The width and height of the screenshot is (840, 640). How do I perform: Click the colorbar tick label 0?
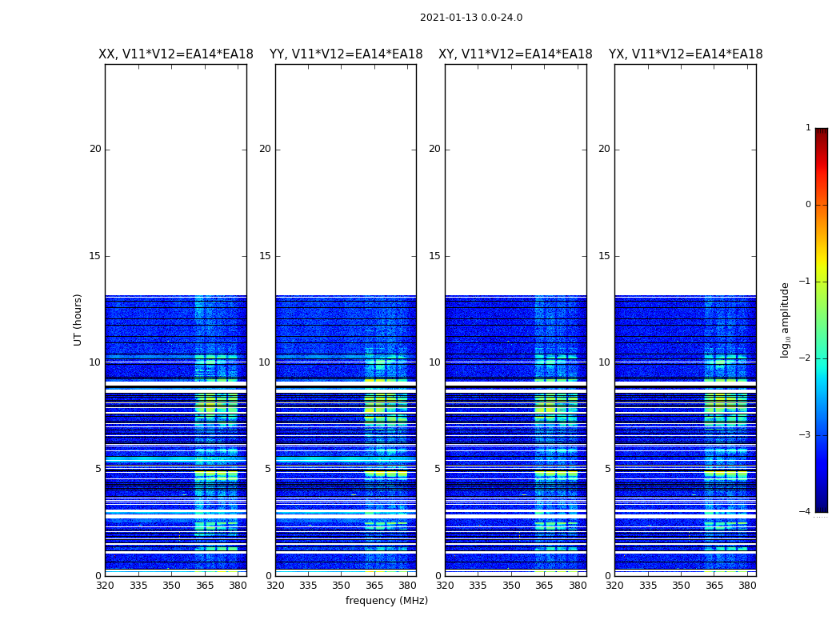click(808, 205)
